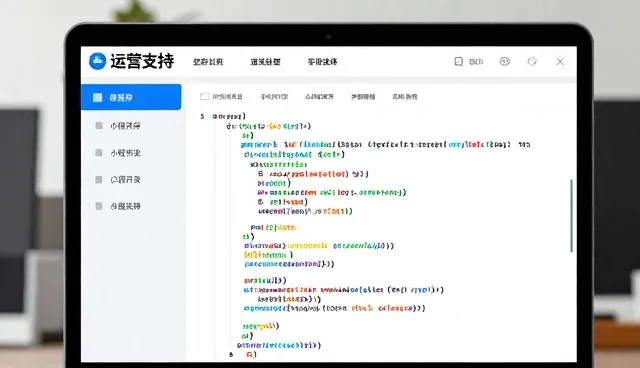Switch to the fifth tab above the code

point(405,97)
